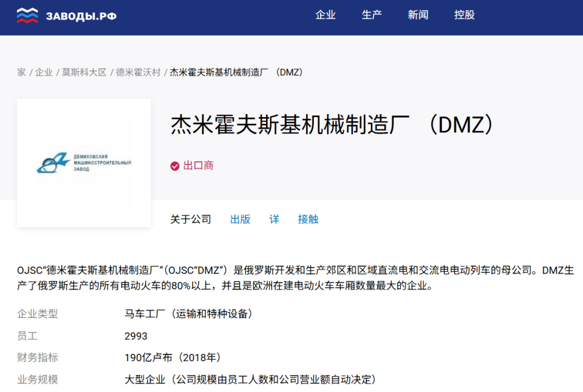Click the current breadcrumb 杰米霍夫斯基机械制造厂 (DMZ)
The height and width of the screenshot is (392, 583).
[236, 72]
